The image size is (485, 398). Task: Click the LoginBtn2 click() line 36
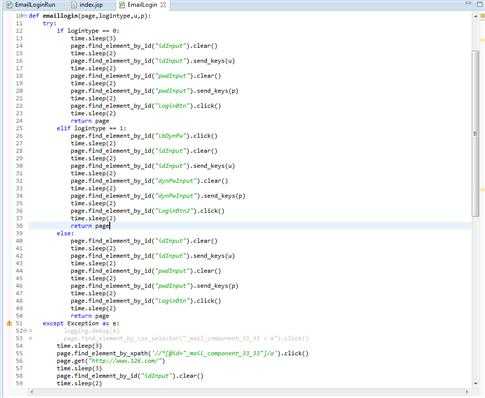(x=147, y=211)
